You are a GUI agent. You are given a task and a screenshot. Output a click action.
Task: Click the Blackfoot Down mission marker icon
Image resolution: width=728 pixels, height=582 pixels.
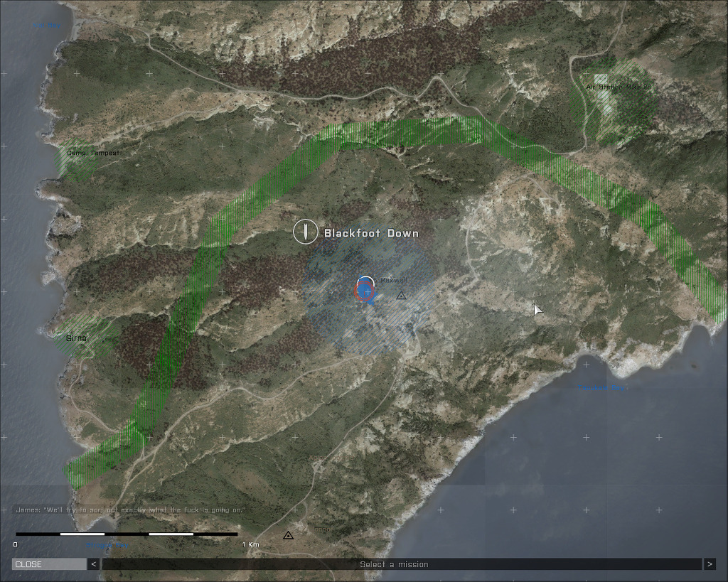(306, 232)
